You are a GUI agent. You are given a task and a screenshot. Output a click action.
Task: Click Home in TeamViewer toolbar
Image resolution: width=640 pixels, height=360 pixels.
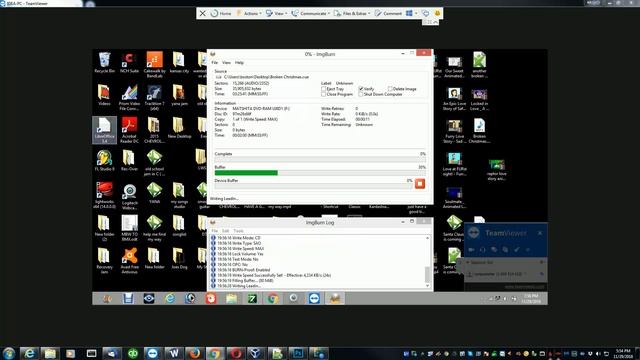tap(221, 13)
